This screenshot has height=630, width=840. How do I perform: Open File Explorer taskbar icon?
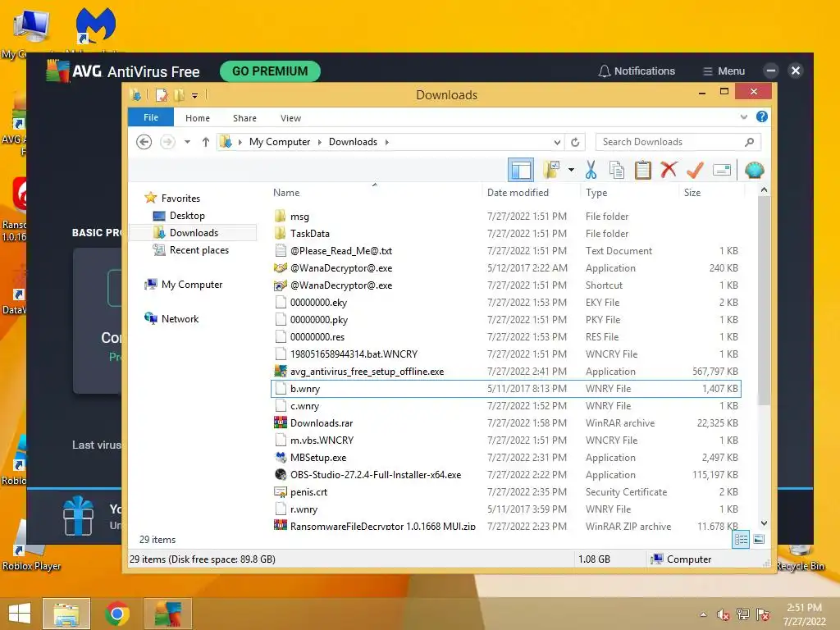point(66,614)
